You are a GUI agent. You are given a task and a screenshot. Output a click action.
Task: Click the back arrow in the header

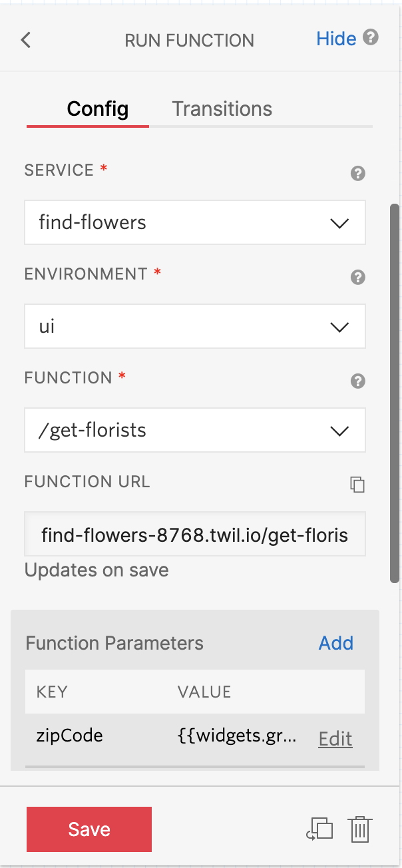click(26, 40)
